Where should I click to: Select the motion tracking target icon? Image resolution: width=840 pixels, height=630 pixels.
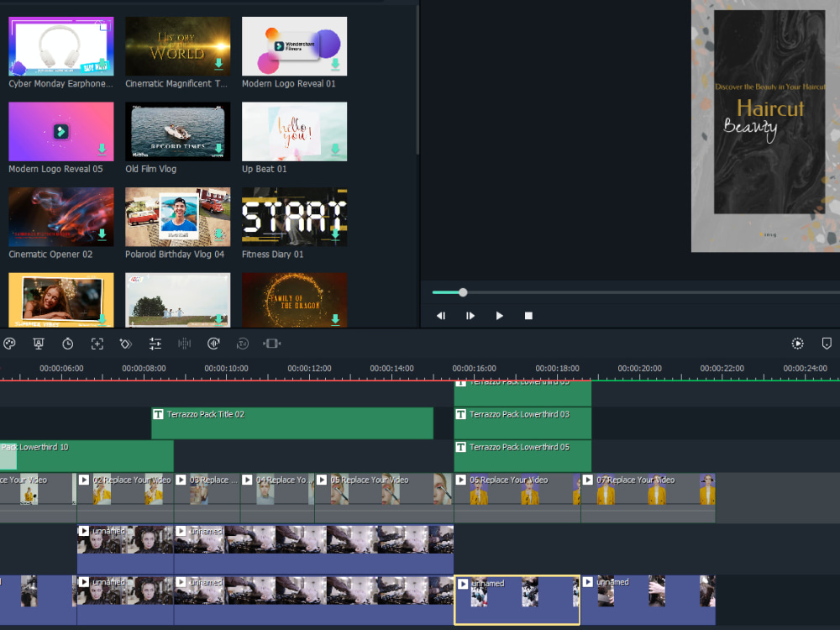97,344
